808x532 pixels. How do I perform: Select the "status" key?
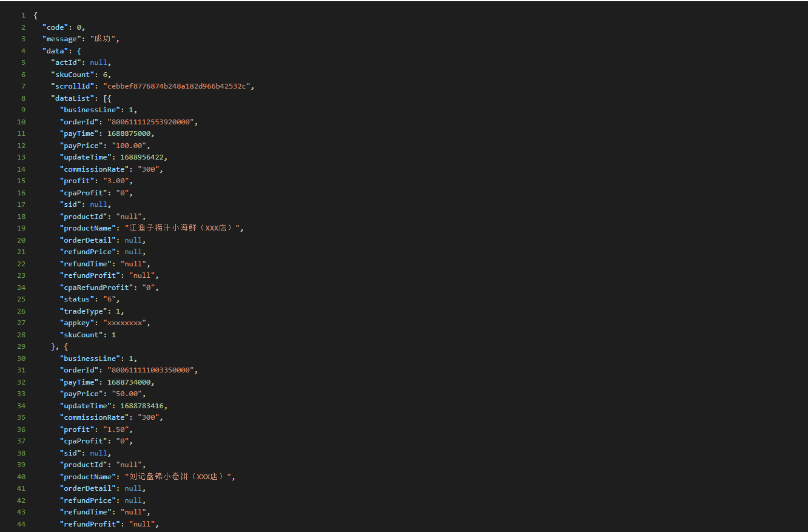tap(77, 299)
